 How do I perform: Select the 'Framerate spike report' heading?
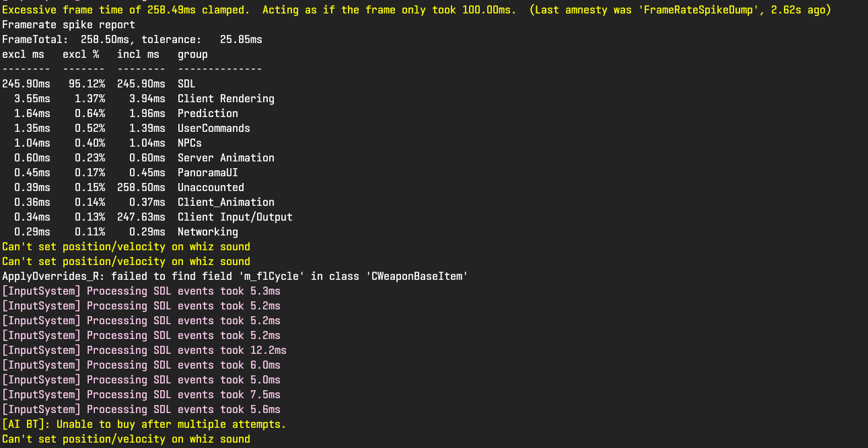point(69,25)
